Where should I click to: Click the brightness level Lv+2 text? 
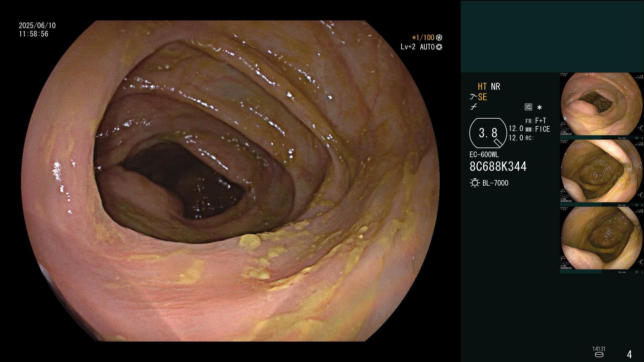(x=408, y=47)
